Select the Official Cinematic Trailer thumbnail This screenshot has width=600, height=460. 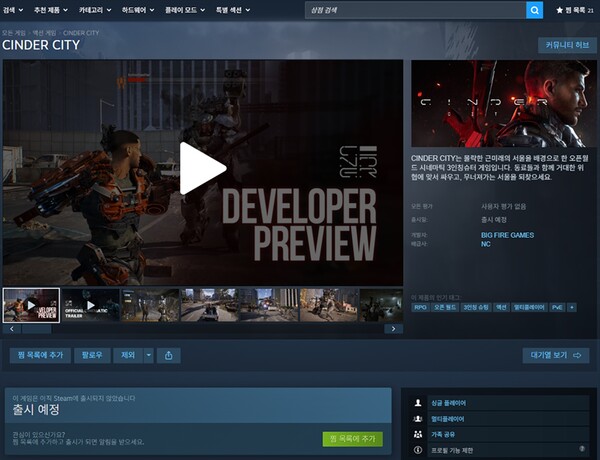91,305
